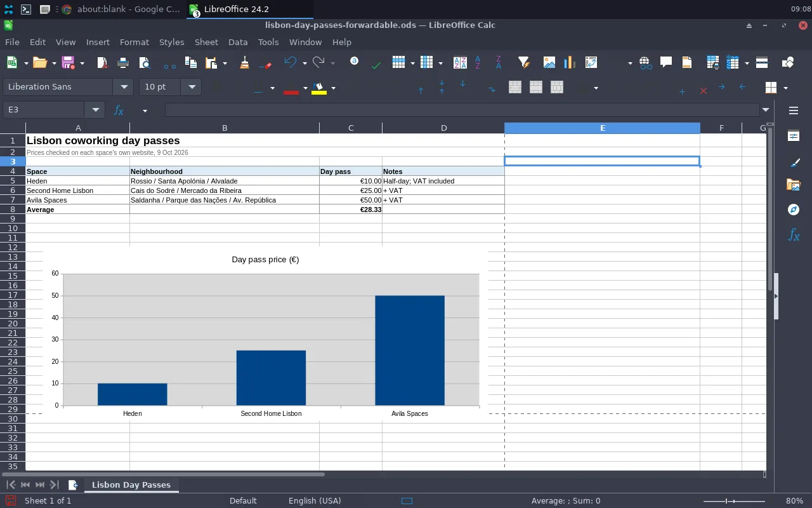Open the sidebar Navigator compass icon
Viewport: 812px width, 508px height.
click(x=794, y=210)
